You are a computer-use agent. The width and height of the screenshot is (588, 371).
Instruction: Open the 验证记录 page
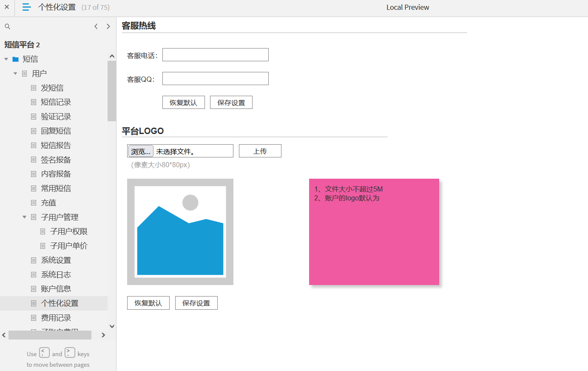[x=56, y=117]
